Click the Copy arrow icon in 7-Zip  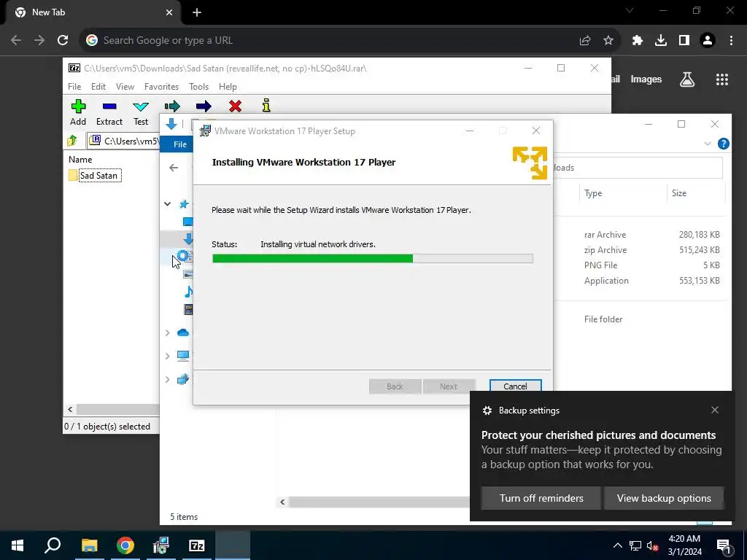172,106
